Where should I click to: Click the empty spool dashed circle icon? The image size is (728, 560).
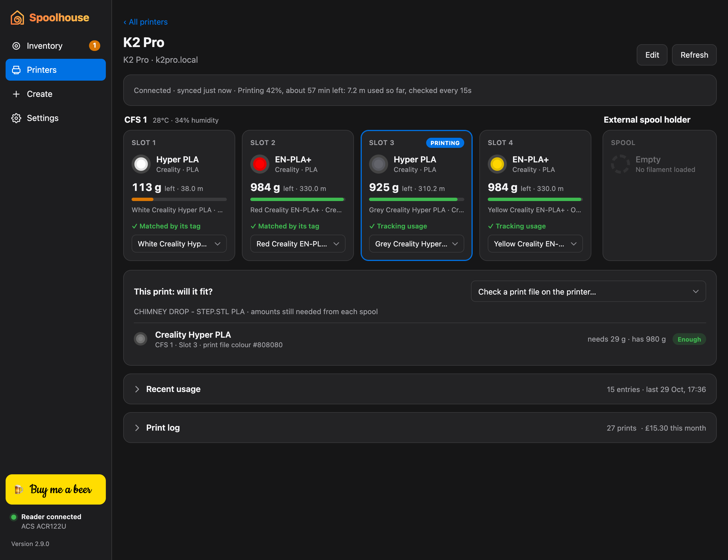[620, 164]
